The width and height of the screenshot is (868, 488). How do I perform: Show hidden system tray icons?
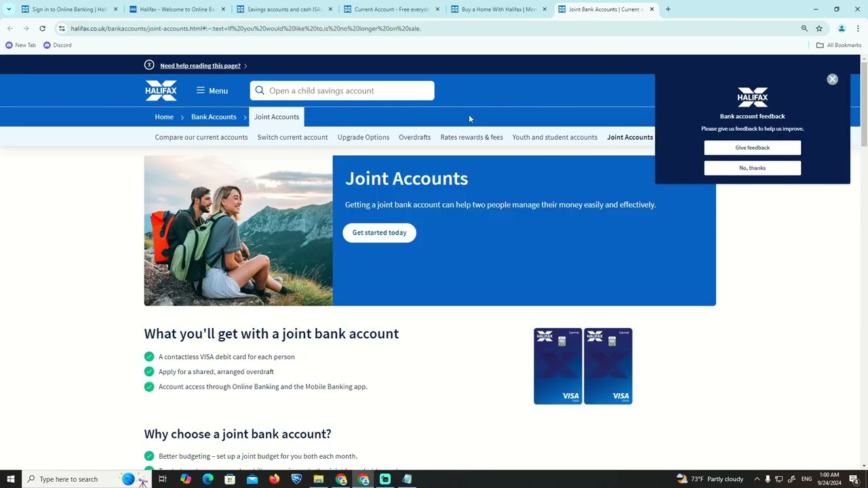coord(757,479)
